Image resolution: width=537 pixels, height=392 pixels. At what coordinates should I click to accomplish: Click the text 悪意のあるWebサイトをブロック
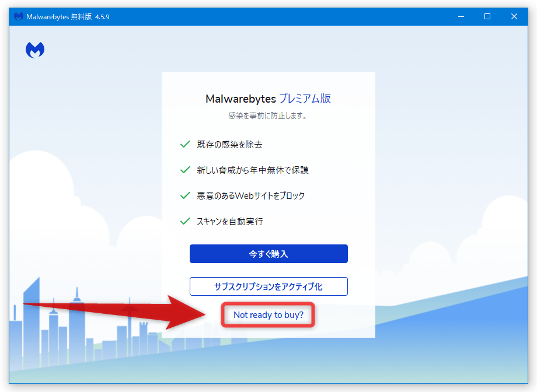tap(250, 196)
